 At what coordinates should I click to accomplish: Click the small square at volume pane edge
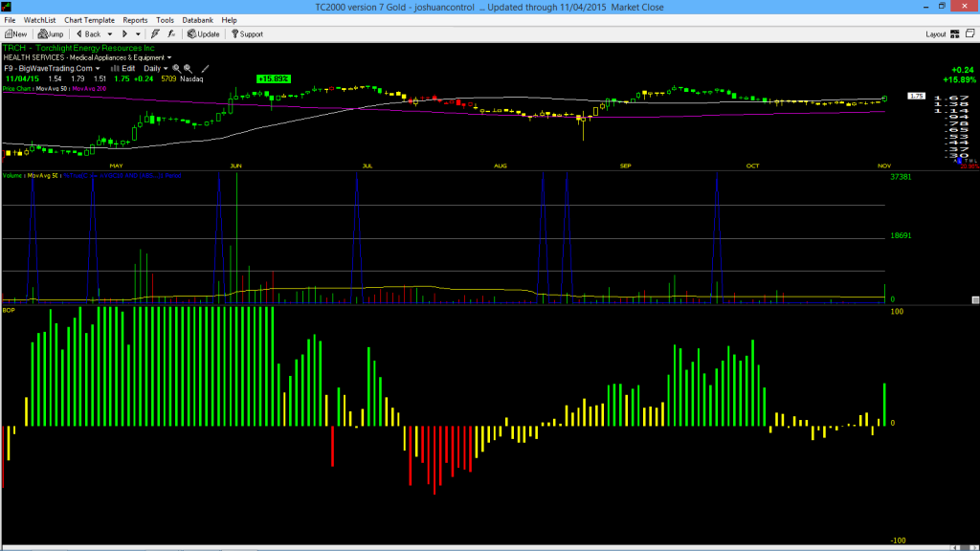click(975, 299)
